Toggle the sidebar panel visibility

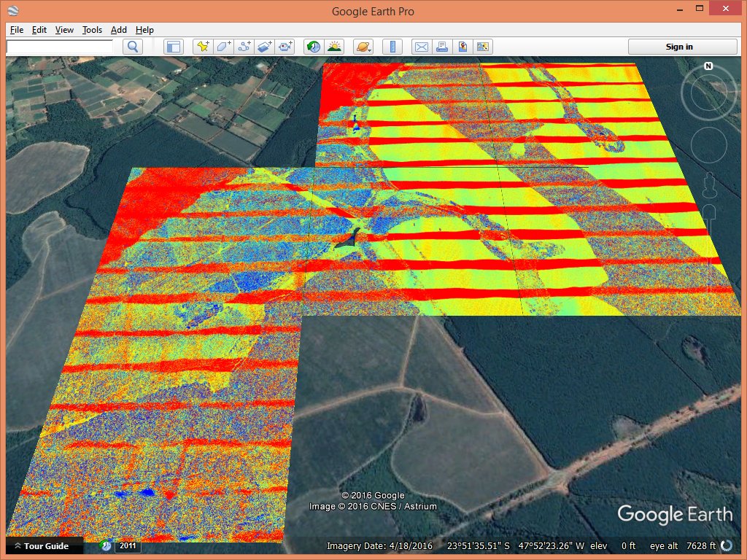173,47
